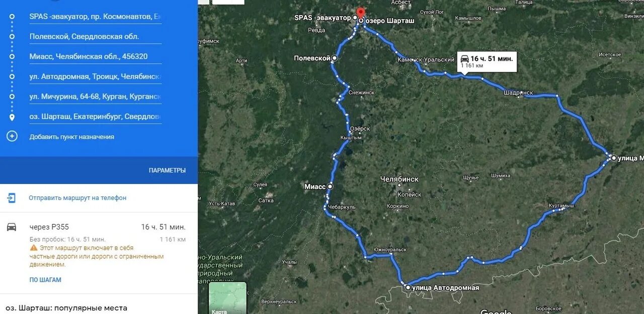Viewport: 644px width, 314px height.
Task: Click the 16 ч. 51 мин. route time bubble
Action: pyautogui.click(x=487, y=62)
